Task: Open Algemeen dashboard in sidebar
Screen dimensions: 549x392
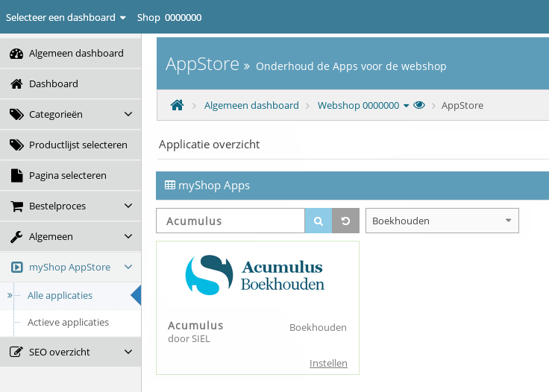Action: click(x=70, y=53)
